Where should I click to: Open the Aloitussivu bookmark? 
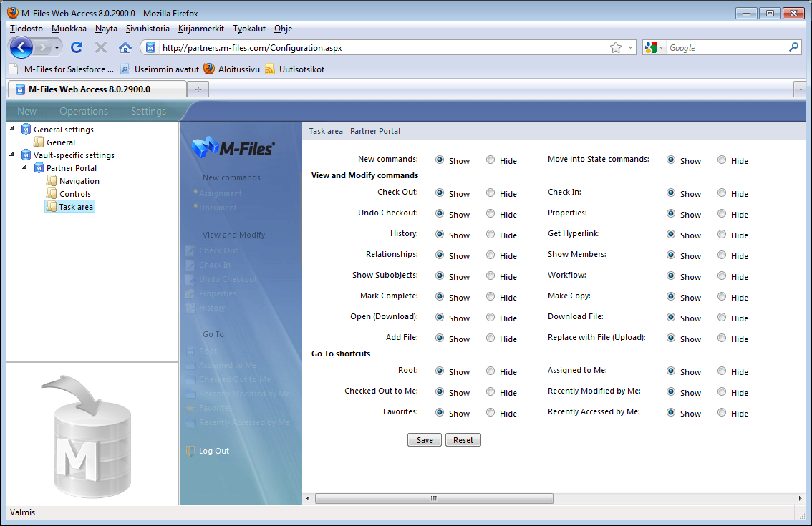(231, 69)
